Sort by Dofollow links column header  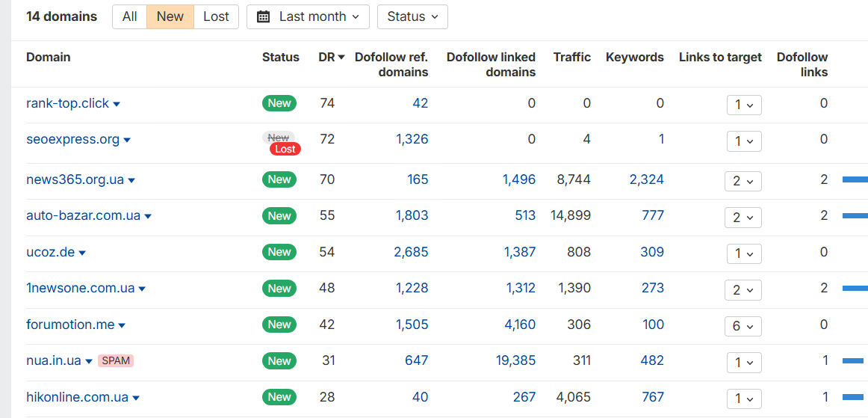tap(802, 64)
